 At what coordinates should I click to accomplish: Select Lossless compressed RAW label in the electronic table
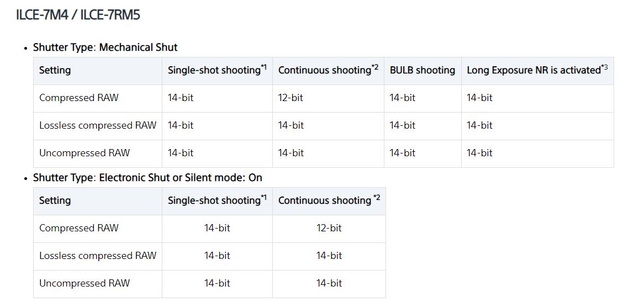click(x=97, y=256)
